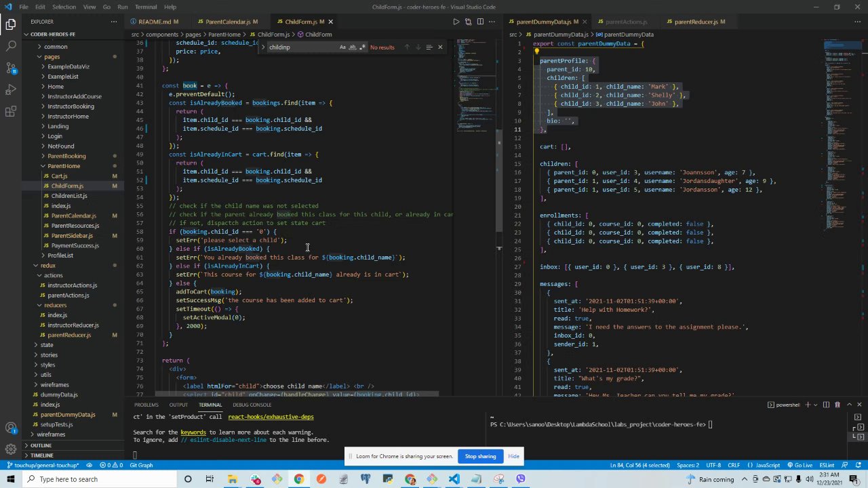The height and width of the screenshot is (488, 868).
Task: Click the Search icon in activity bar
Action: click(11, 46)
